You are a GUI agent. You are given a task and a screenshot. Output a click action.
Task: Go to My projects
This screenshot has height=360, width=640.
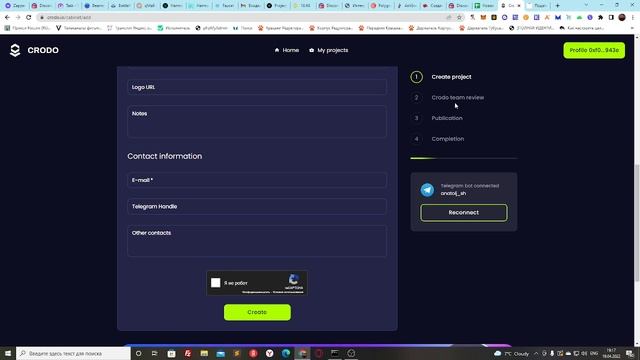point(329,50)
